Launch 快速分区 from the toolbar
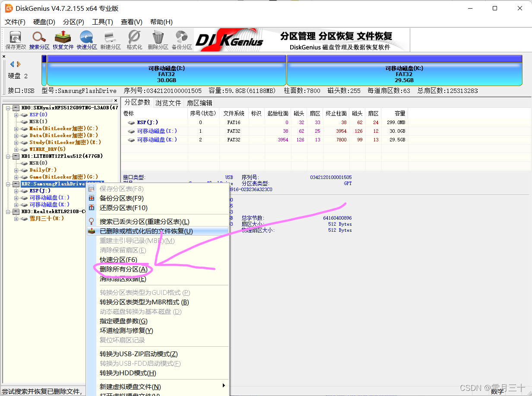 pyautogui.click(x=87, y=40)
